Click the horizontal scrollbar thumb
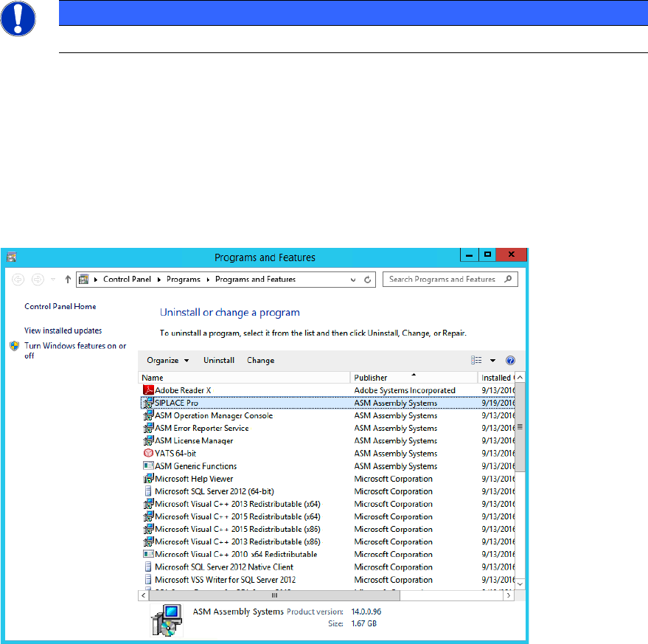Screen dimensions: 648x644 (274, 595)
